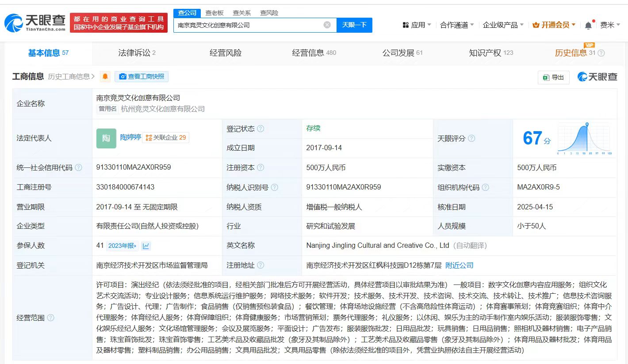Expand the 合作通道 dropdown

click(x=457, y=25)
